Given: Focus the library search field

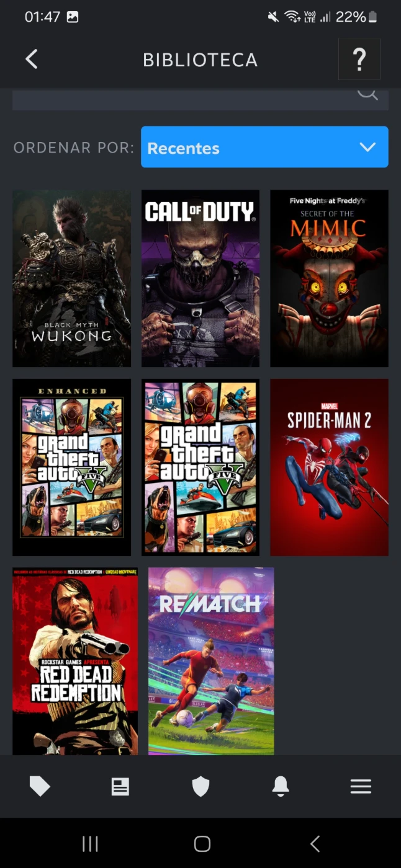Looking at the screenshot, I should point(200,99).
